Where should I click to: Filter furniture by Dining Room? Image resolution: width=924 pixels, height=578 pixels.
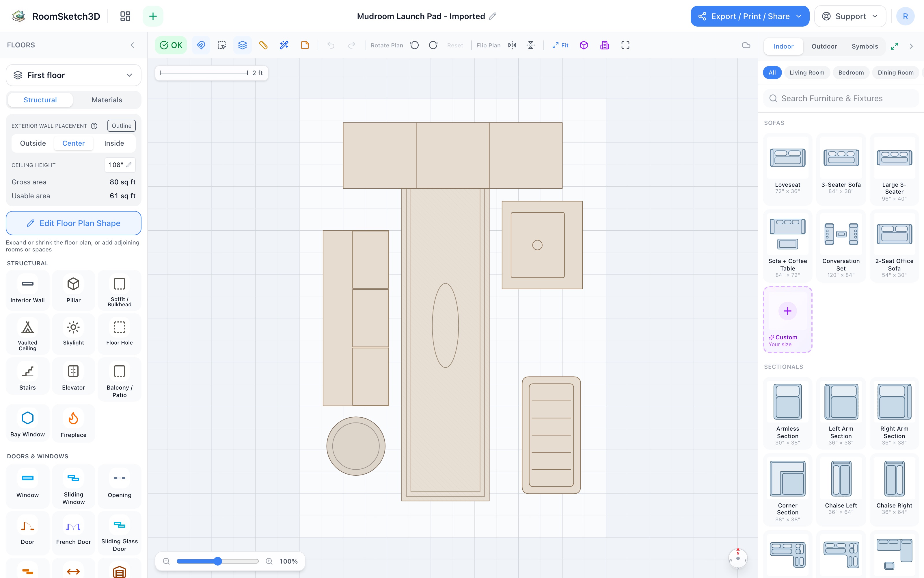(895, 73)
